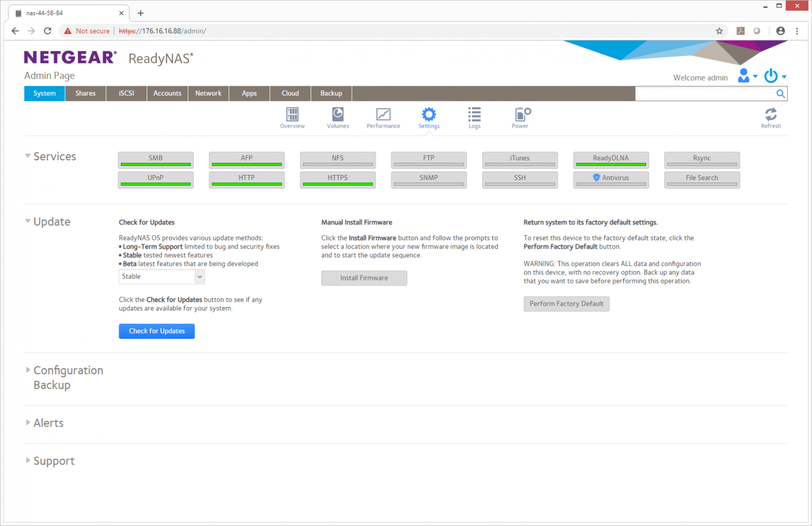Viewport: 812px width, 526px height.
Task: Open the Stable update channel dropdown
Action: (x=162, y=276)
